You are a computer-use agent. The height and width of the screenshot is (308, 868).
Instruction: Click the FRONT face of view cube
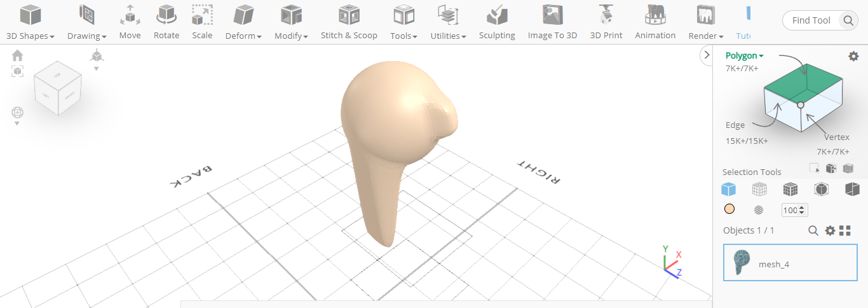click(70, 96)
